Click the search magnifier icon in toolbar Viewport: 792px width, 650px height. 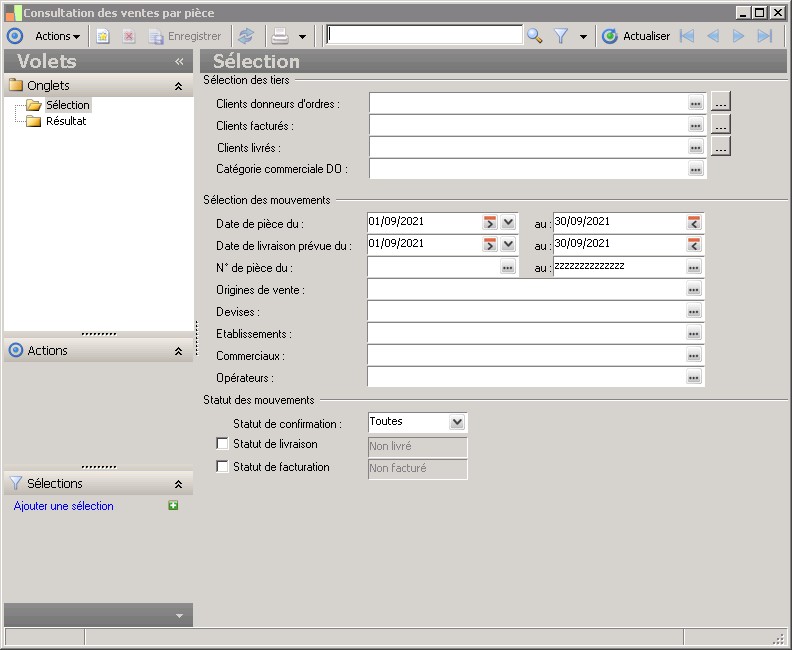click(535, 36)
